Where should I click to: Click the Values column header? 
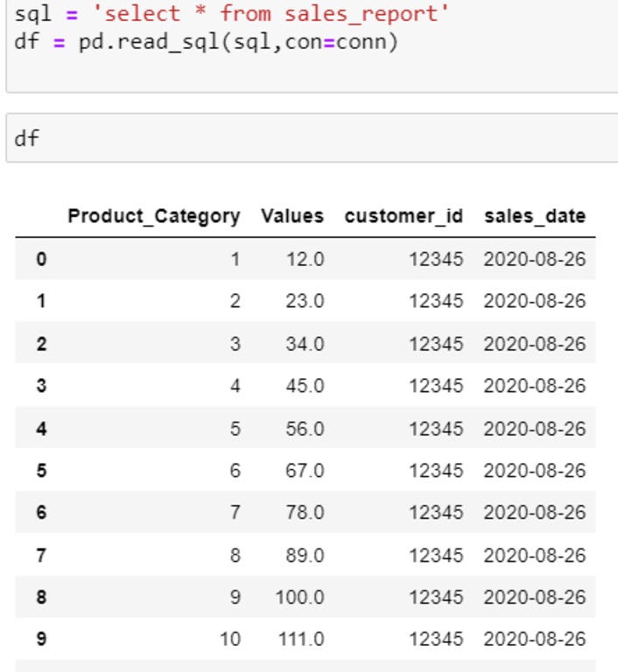pyautogui.click(x=291, y=216)
